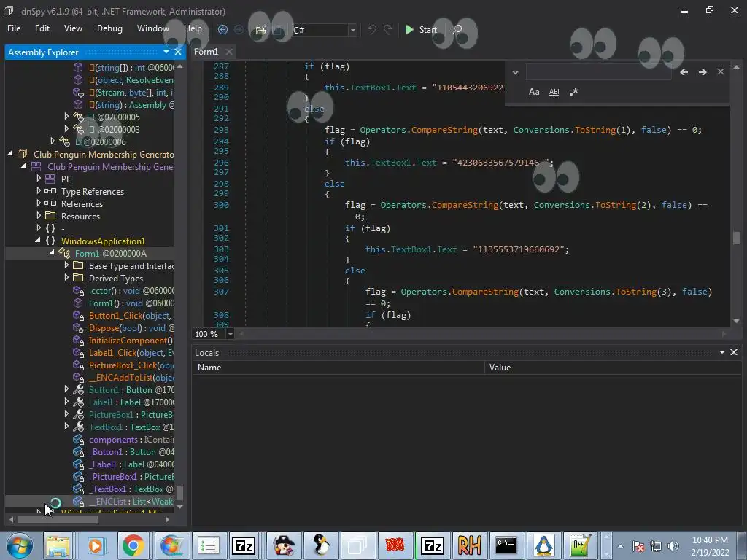Close the find box in code editor
Image resolution: width=747 pixels, height=560 pixels.
(x=720, y=71)
